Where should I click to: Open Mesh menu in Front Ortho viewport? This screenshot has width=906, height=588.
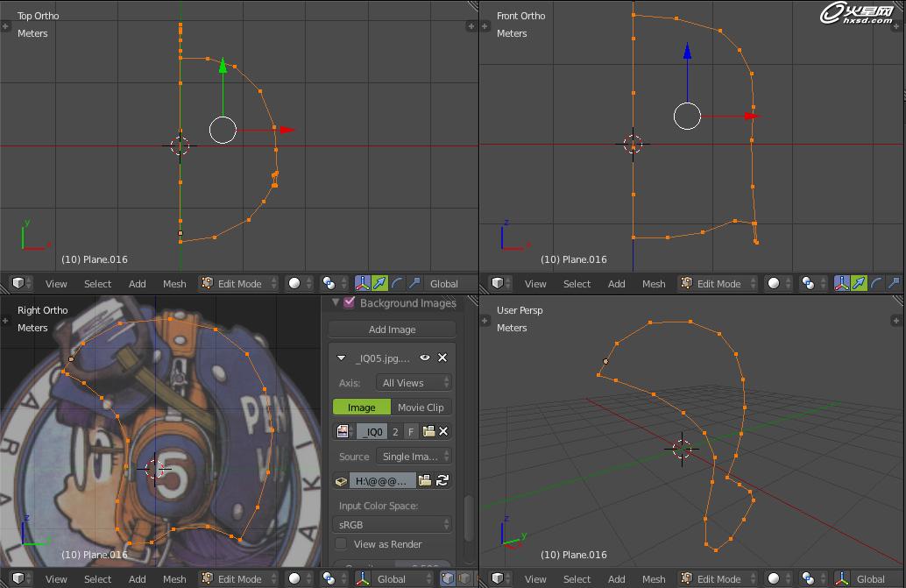pyautogui.click(x=654, y=284)
